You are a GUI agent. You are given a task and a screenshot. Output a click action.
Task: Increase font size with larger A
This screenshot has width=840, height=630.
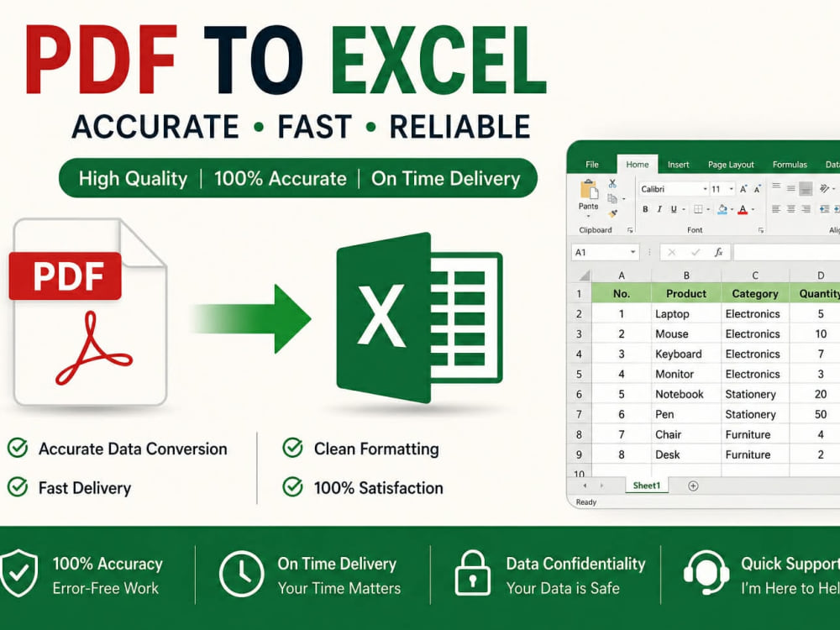[743, 189]
